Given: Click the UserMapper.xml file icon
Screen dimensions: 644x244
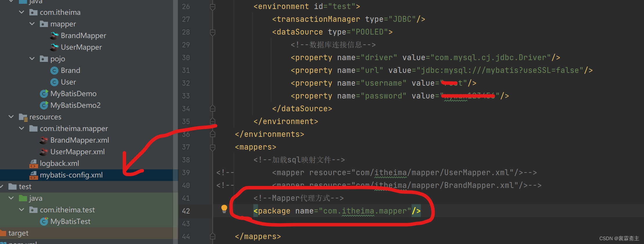Looking at the screenshot, I should [44, 152].
